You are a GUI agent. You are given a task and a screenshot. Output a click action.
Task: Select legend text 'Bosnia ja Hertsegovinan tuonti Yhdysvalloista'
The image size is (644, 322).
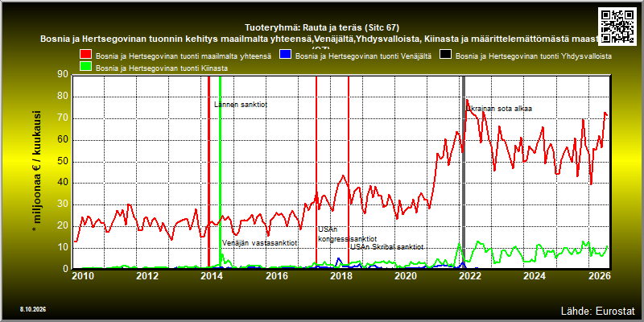point(534,56)
